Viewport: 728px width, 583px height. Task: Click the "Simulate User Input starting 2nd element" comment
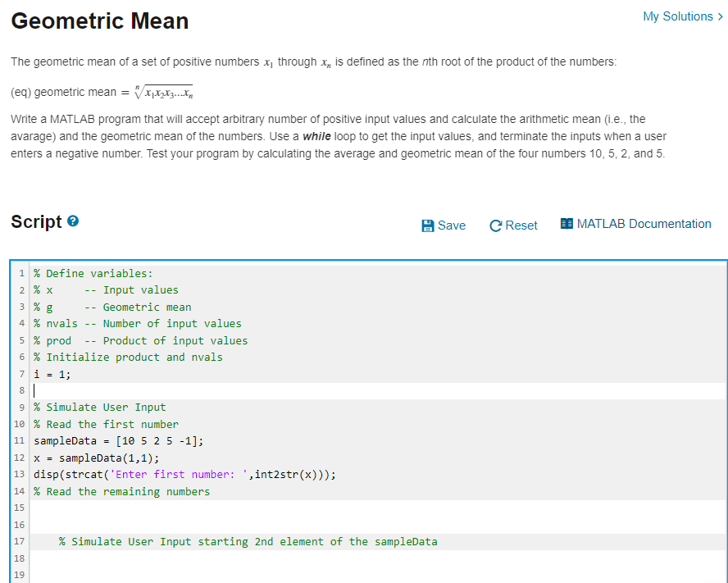[248, 542]
